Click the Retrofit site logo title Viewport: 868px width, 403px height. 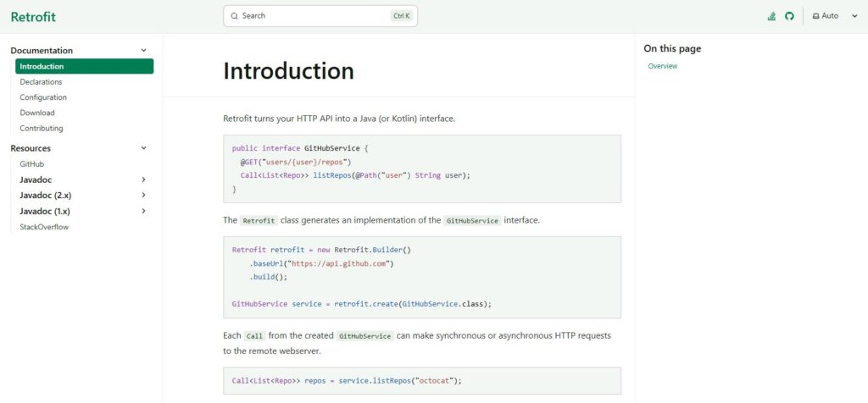coord(33,17)
